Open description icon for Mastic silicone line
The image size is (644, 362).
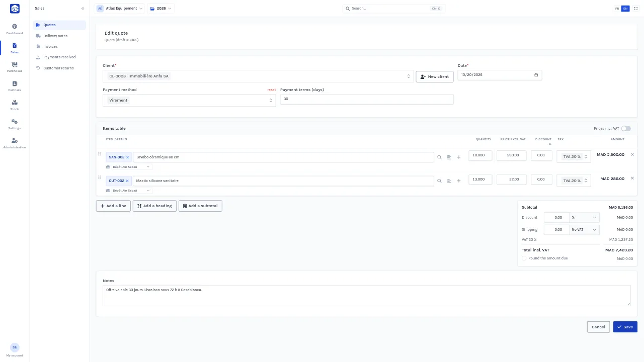pyautogui.click(x=449, y=181)
